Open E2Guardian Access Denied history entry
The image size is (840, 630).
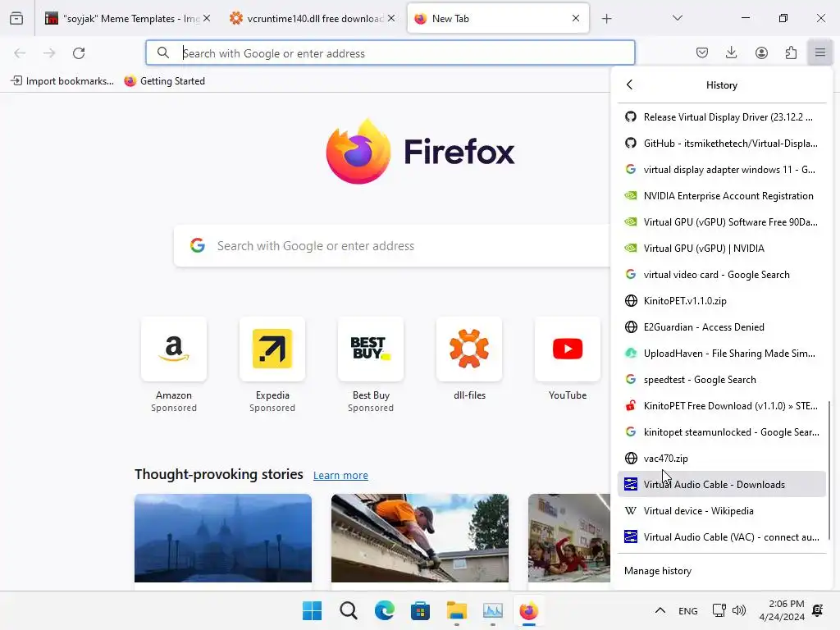[722, 326]
